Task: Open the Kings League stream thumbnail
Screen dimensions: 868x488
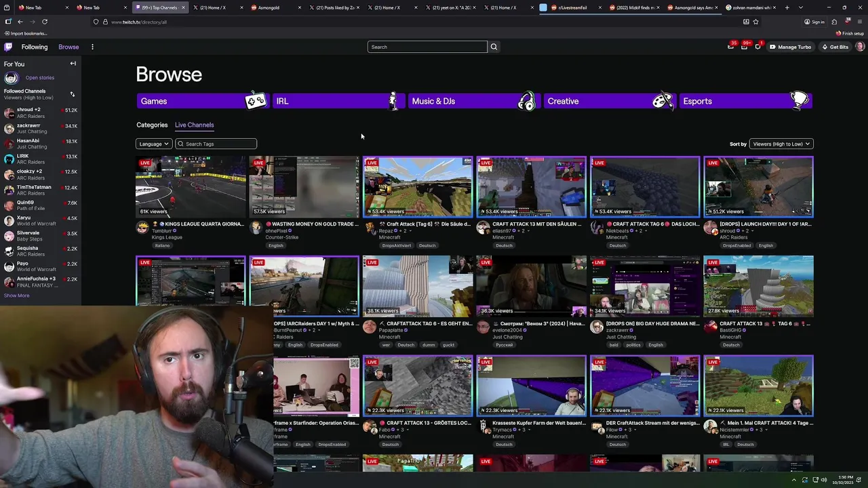Action: click(x=191, y=187)
